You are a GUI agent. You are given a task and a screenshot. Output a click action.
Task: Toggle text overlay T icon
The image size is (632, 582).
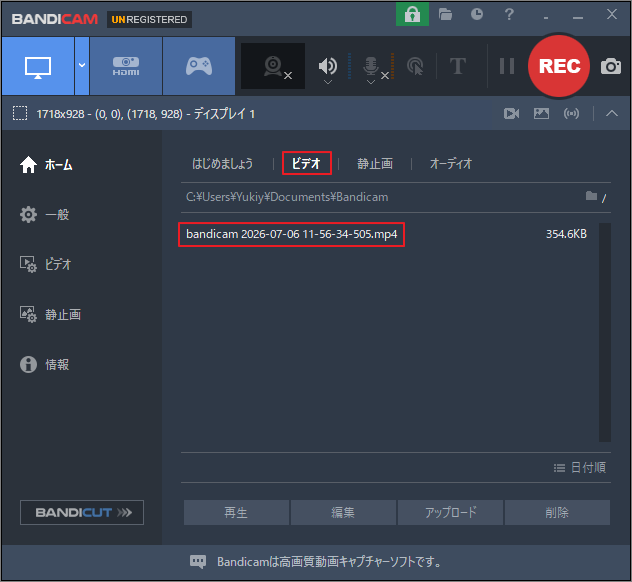pos(458,66)
